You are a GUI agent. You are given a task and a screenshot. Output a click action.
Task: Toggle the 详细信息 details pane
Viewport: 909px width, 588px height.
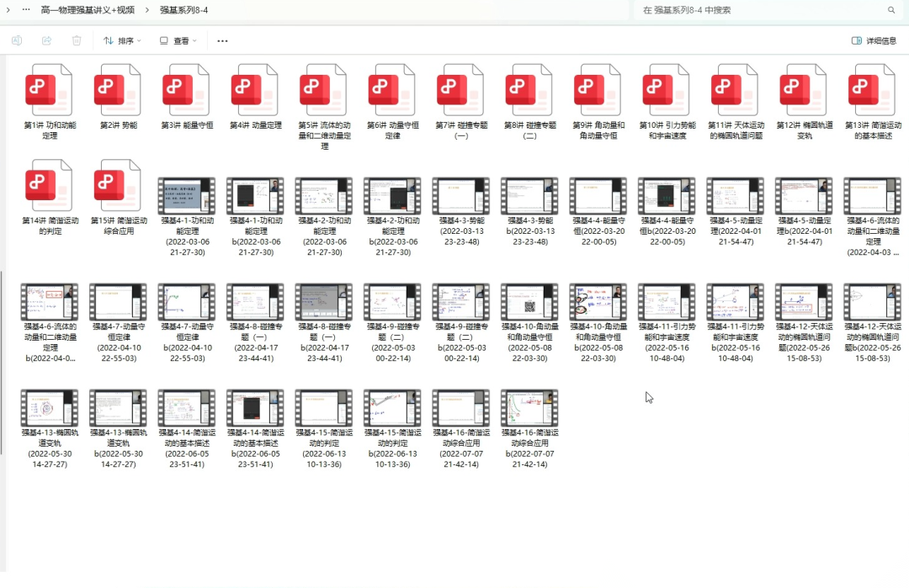coord(874,40)
